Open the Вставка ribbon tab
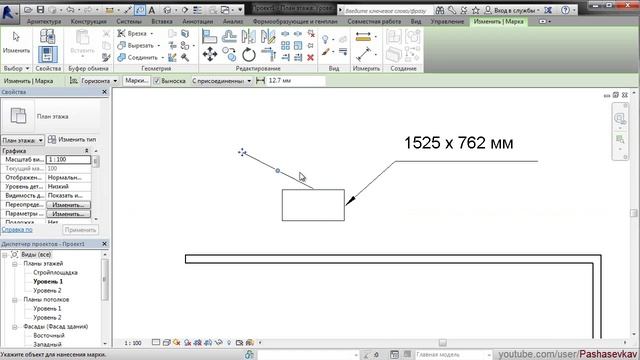The width and height of the screenshot is (640, 360). point(162,21)
